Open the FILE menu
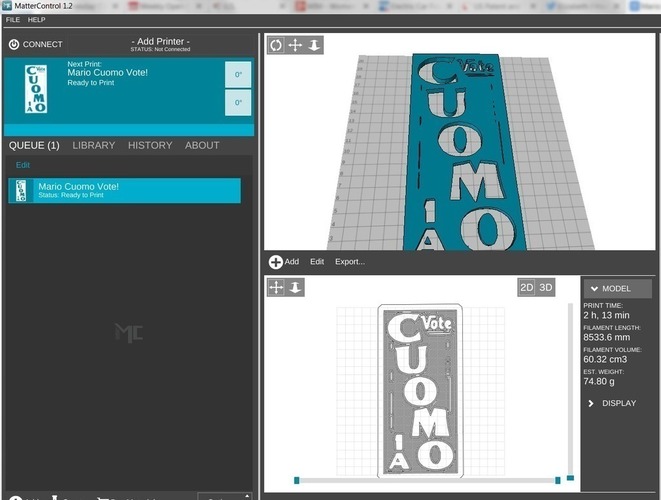Viewport: 661px width, 500px height. click(13, 20)
